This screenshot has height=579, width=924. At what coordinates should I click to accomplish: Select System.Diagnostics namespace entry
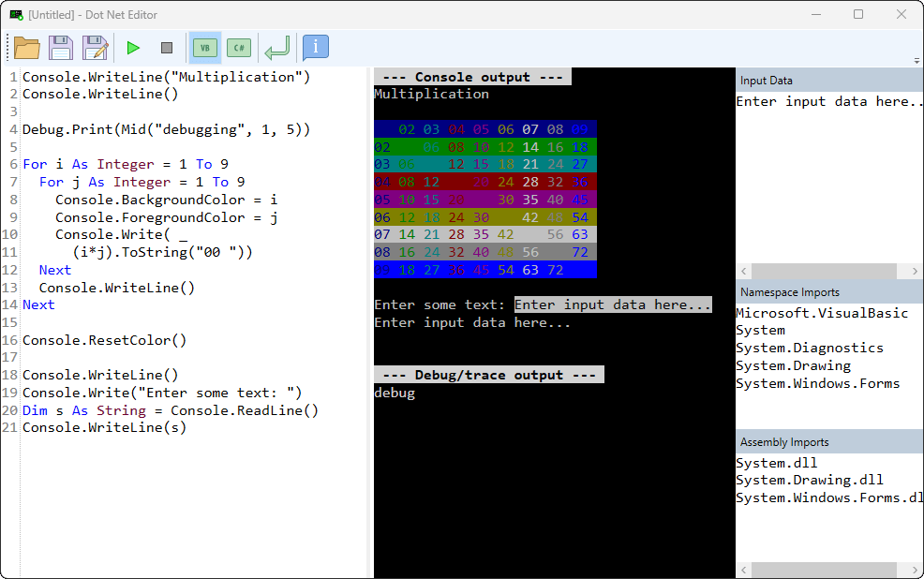pyautogui.click(x=810, y=349)
